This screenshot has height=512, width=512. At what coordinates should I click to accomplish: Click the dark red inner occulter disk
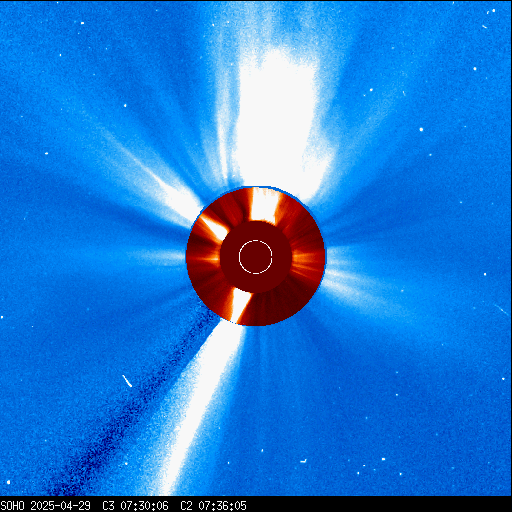pos(256,257)
